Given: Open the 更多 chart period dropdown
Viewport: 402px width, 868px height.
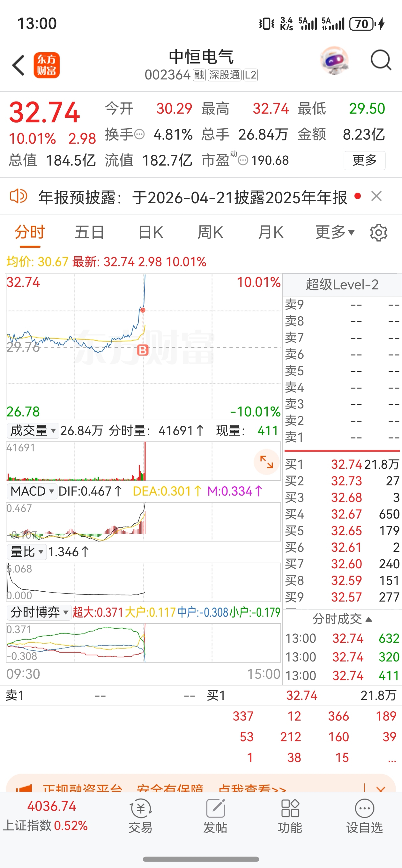Looking at the screenshot, I should pos(335,233).
